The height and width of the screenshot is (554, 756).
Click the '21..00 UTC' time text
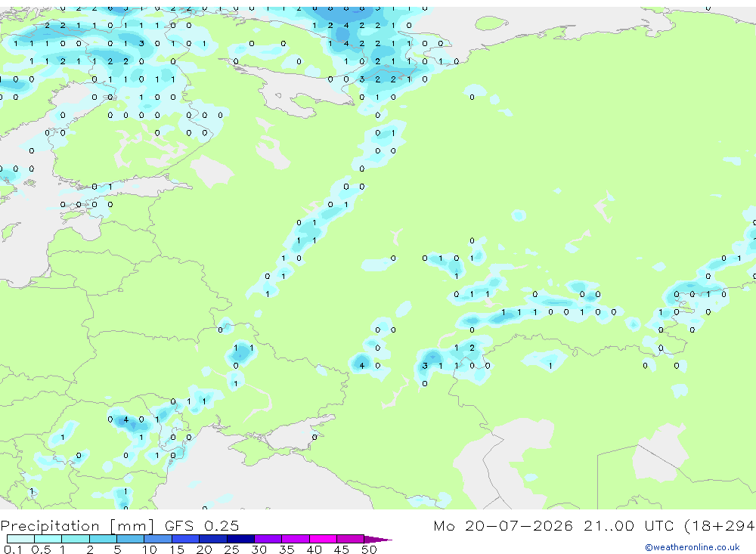point(628,526)
